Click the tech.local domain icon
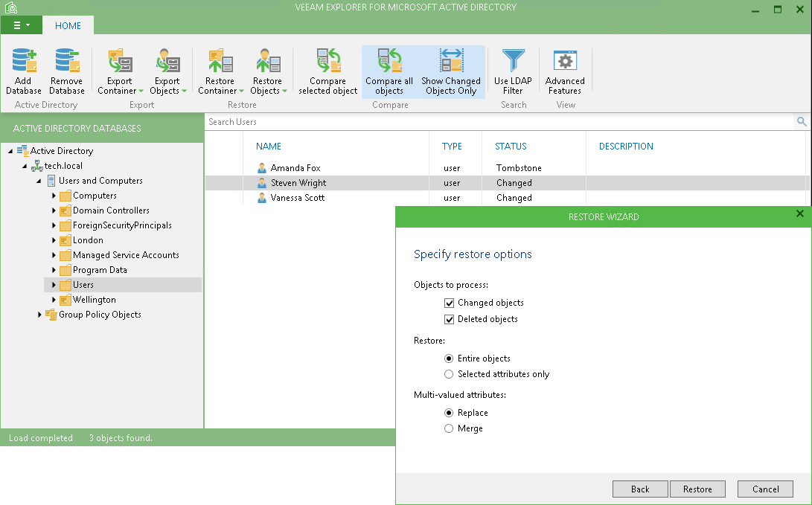Viewport: 812px width, 505px height. 36,166
